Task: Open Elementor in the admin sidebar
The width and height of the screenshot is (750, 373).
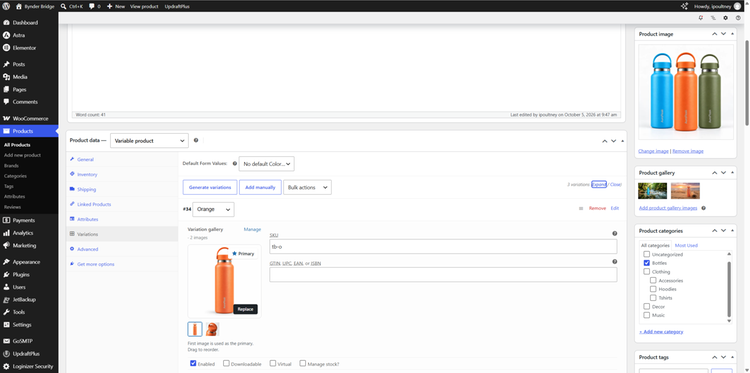Action: click(x=24, y=48)
